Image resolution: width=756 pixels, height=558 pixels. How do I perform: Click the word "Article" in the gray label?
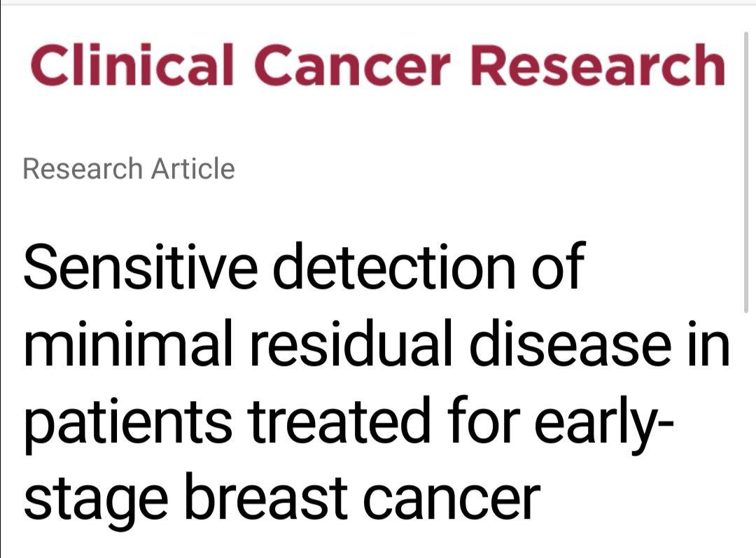tap(193, 169)
